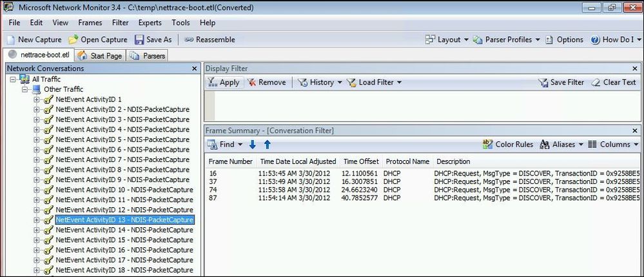Open the Parser Profiles dropdown arrow
Viewport: 644px width, 277px height.
pos(538,40)
